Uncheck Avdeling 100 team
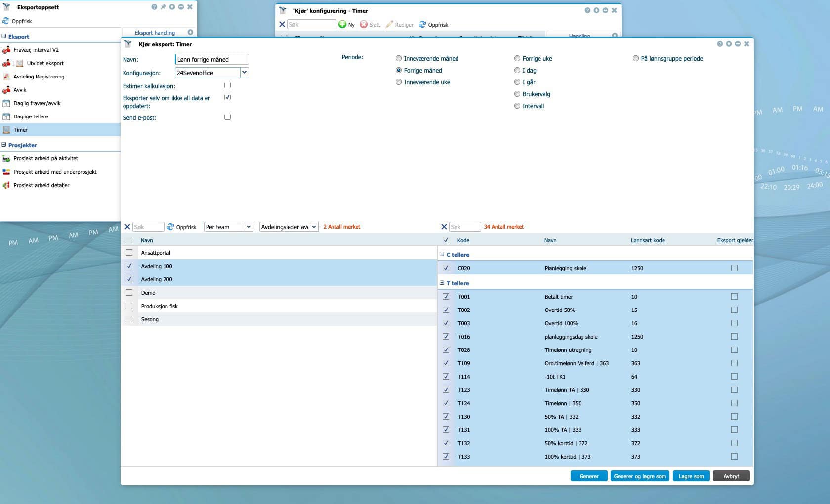 129,266
